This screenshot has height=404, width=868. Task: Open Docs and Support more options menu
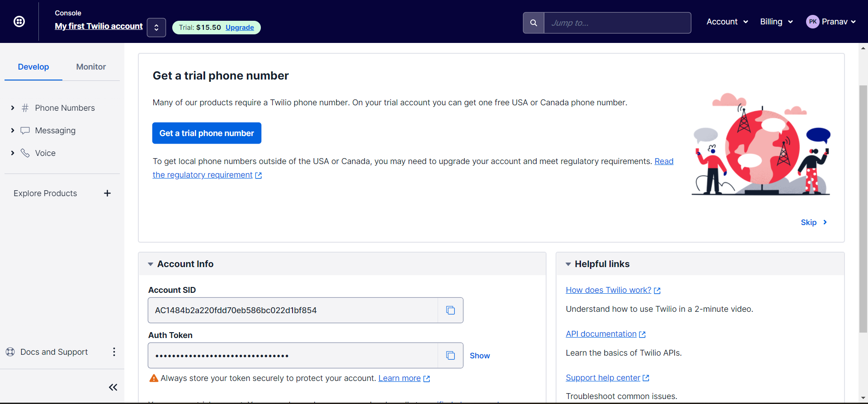pos(114,352)
